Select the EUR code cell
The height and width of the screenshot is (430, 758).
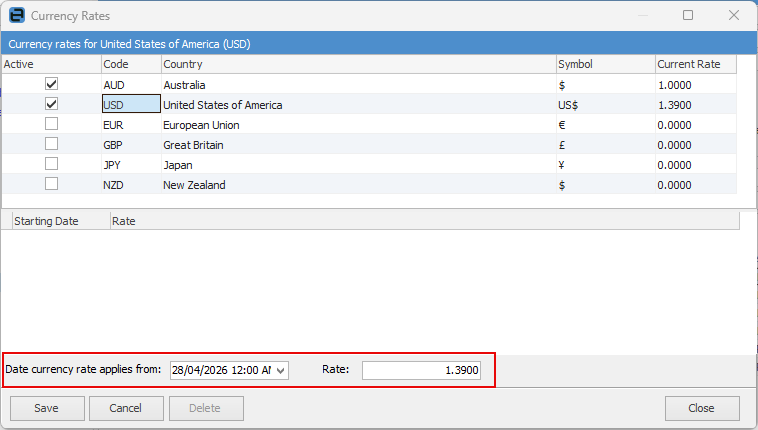[131, 125]
